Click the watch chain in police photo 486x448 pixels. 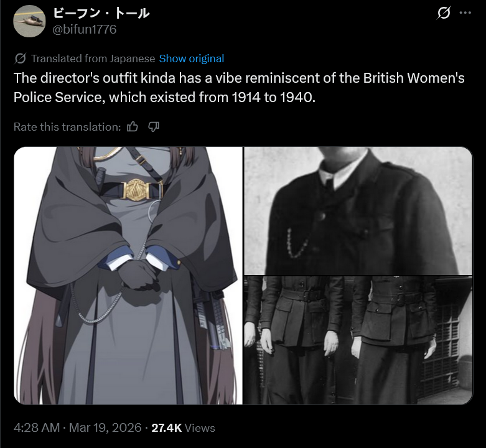point(297,243)
